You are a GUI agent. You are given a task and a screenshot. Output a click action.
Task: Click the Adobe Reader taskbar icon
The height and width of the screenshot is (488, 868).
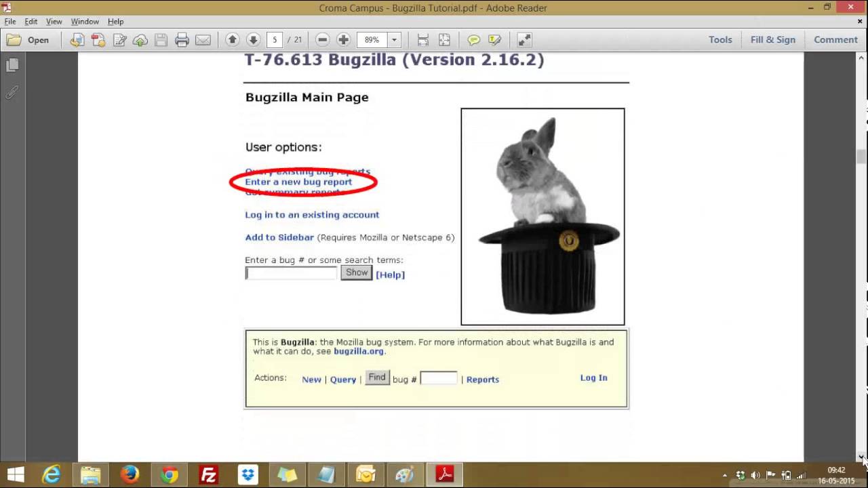coord(445,474)
